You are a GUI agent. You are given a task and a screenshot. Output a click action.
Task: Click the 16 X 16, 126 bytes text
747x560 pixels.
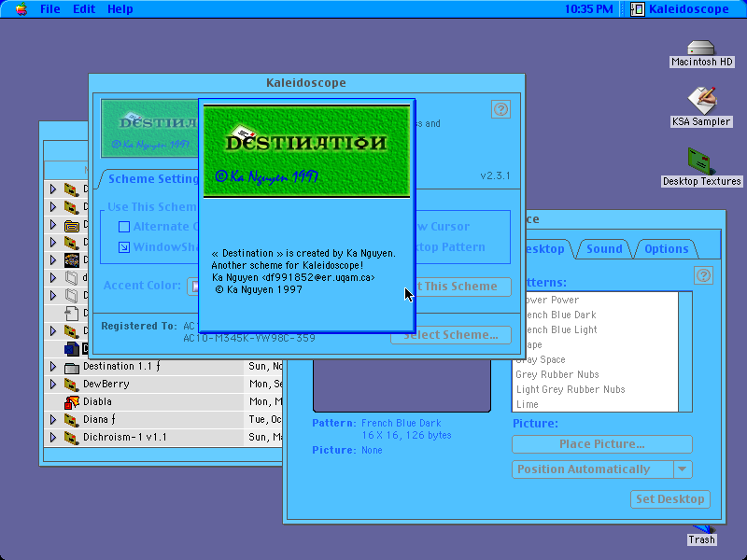pyautogui.click(x=406, y=435)
